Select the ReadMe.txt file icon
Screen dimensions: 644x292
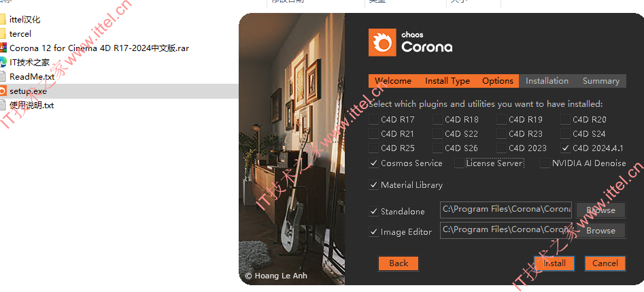point(3,76)
